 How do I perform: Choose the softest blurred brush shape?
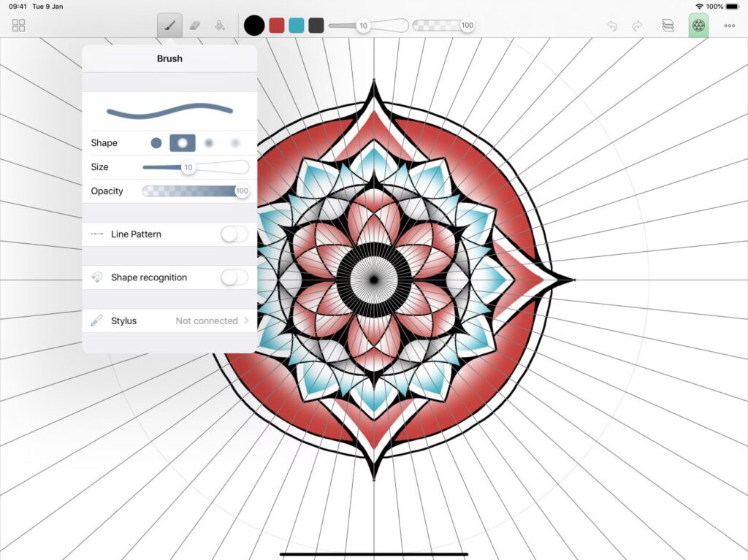pyautogui.click(x=235, y=142)
